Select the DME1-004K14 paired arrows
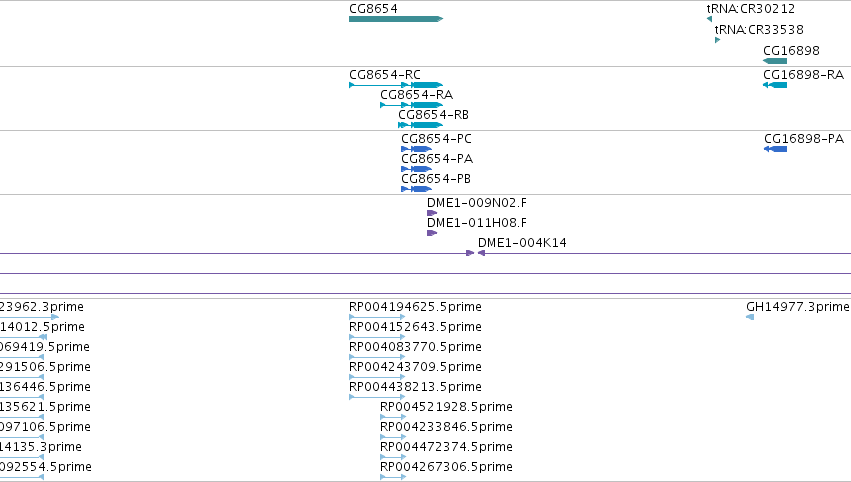Image resolution: width=851 pixels, height=482 pixels. pyautogui.click(x=475, y=253)
